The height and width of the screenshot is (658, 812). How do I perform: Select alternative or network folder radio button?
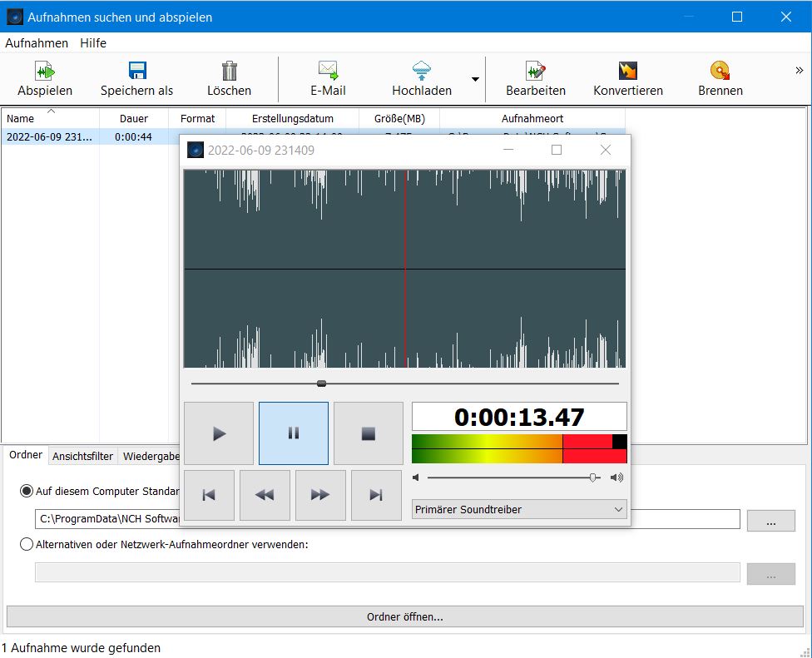(x=27, y=544)
